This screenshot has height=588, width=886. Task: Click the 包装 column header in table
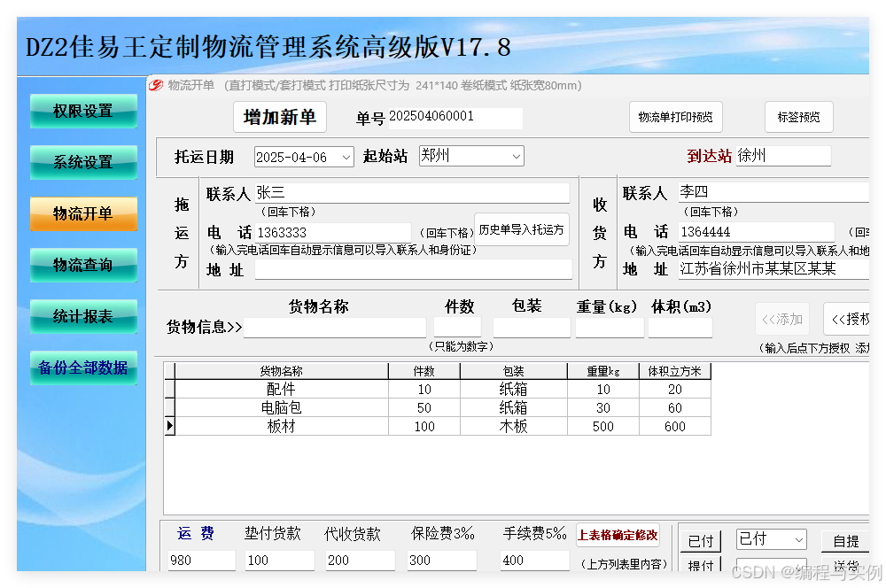point(514,371)
